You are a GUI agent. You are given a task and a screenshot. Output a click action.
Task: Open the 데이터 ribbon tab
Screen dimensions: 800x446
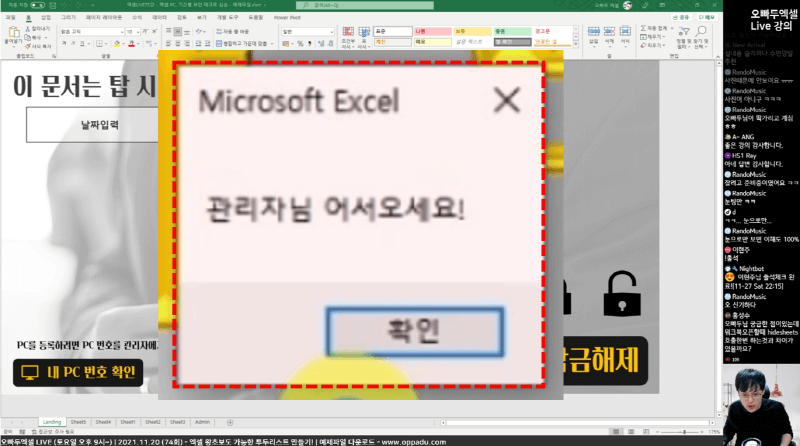(x=159, y=17)
